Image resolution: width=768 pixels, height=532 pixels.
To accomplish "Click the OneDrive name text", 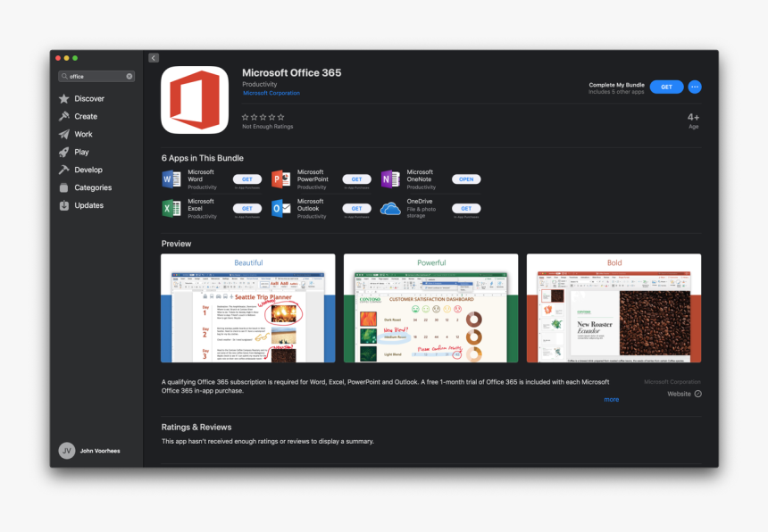I will 420,201.
